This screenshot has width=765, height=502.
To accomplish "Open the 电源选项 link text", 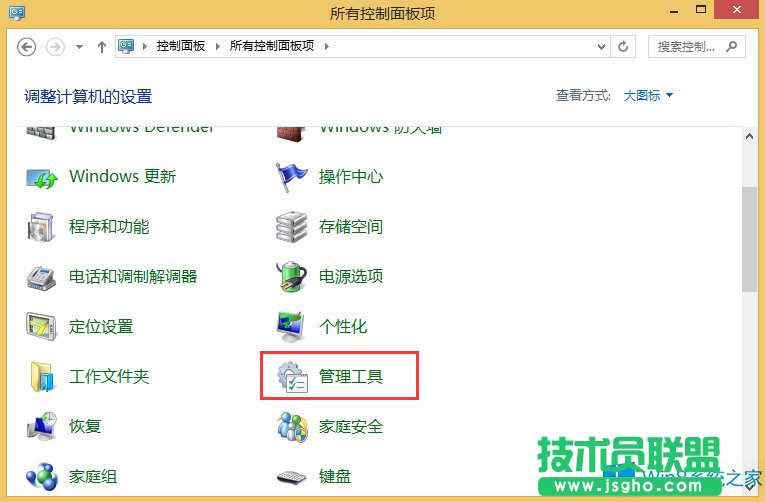I will 351,277.
